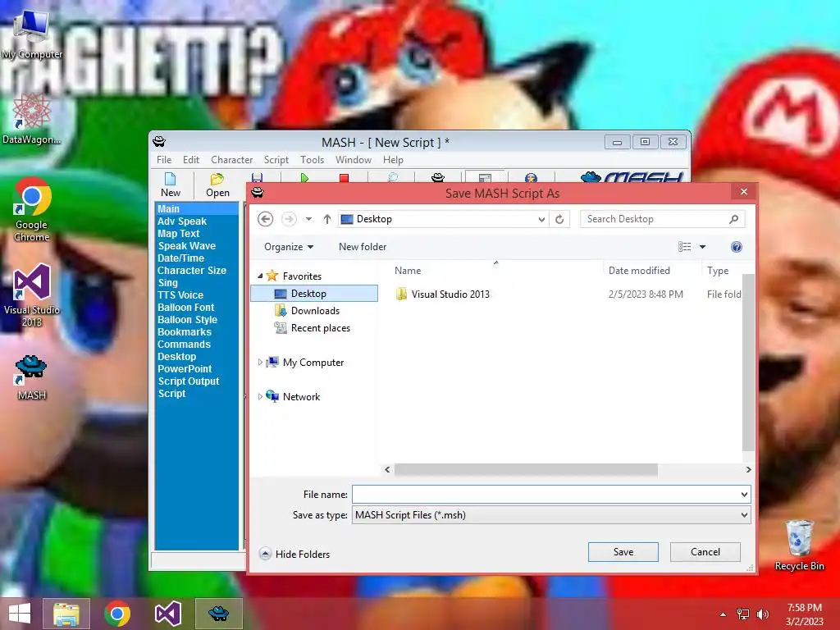Image resolution: width=840 pixels, height=630 pixels.
Task: Refresh the Desktop folder listing
Action: [x=559, y=219]
